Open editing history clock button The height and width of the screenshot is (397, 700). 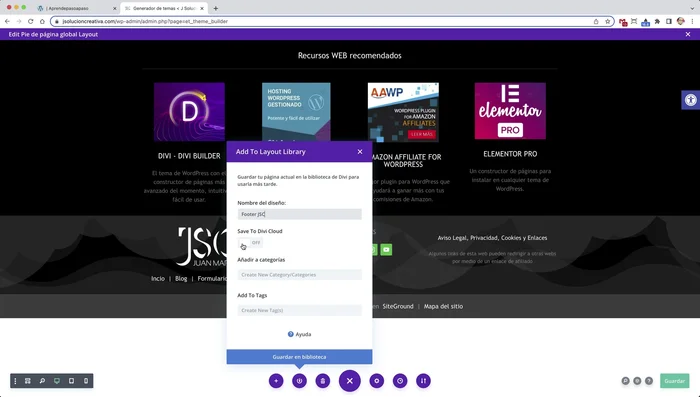[400, 381]
